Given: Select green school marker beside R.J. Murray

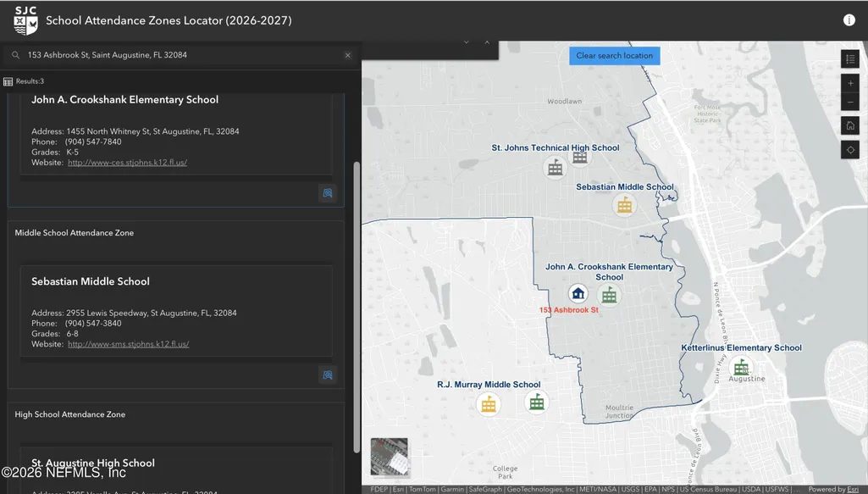Looking at the screenshot, I should point(536,402).
